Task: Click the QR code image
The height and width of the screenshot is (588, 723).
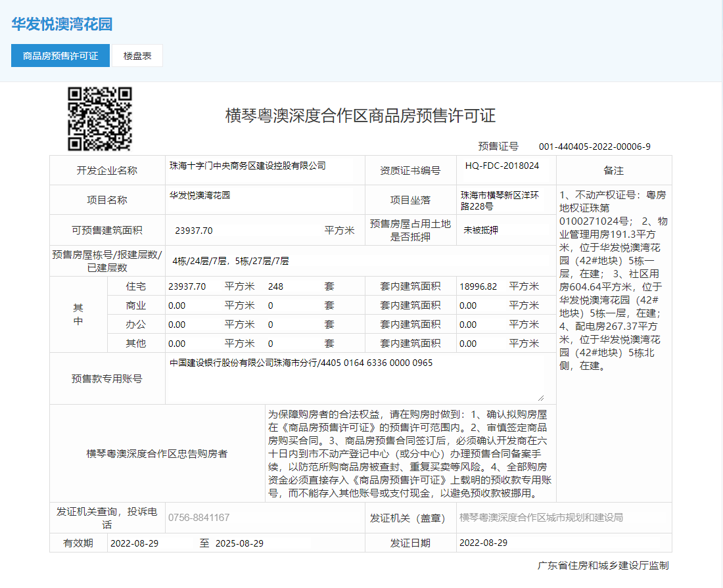Action: pos(100,119)
